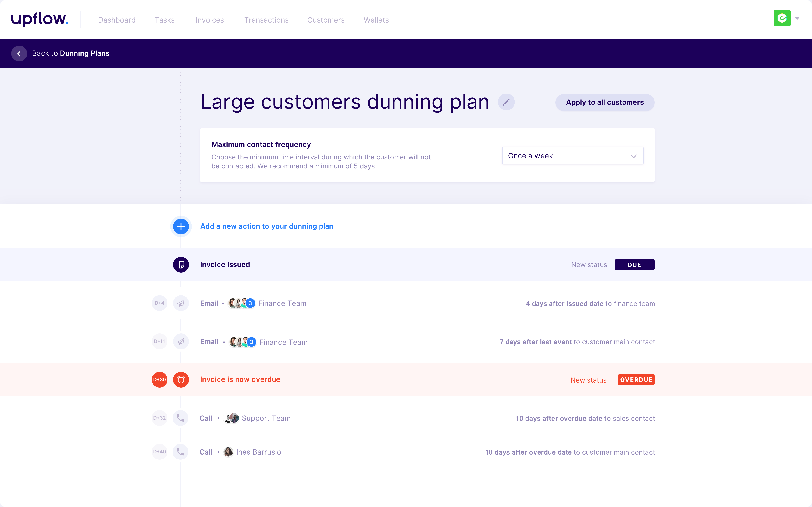Click the OVERDUE status badge
Screen dimensions: 812x507
(636, 379)
